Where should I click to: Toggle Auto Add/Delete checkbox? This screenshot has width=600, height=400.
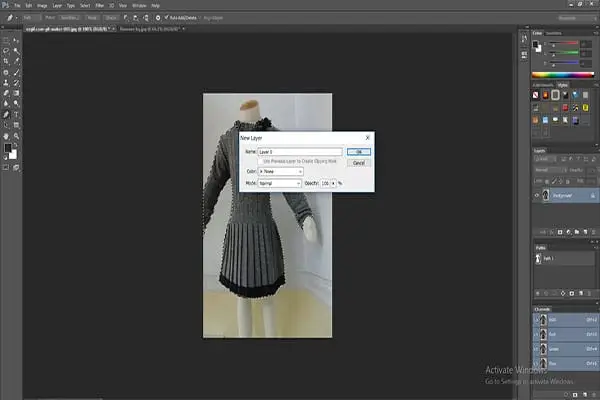166,18
